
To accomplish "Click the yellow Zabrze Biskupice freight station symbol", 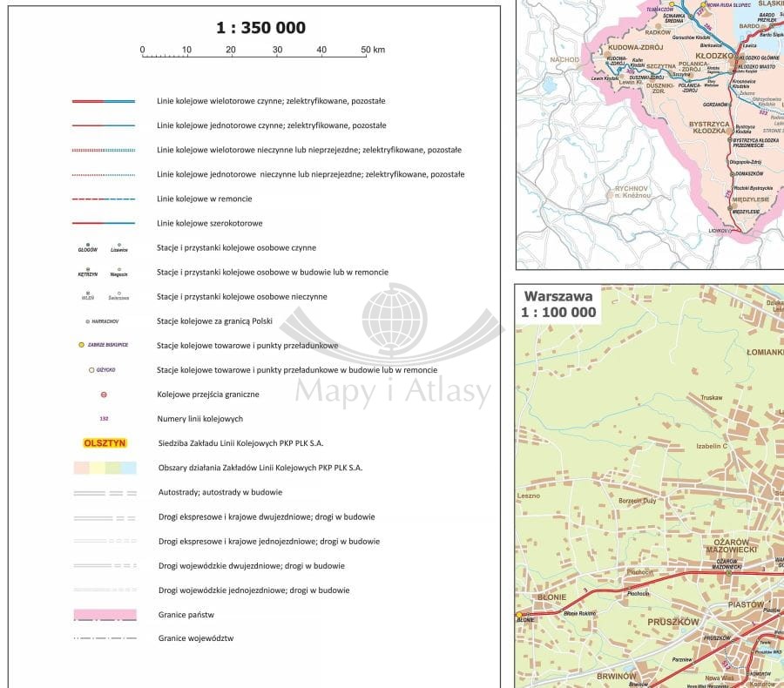I will tap(82, 345).
